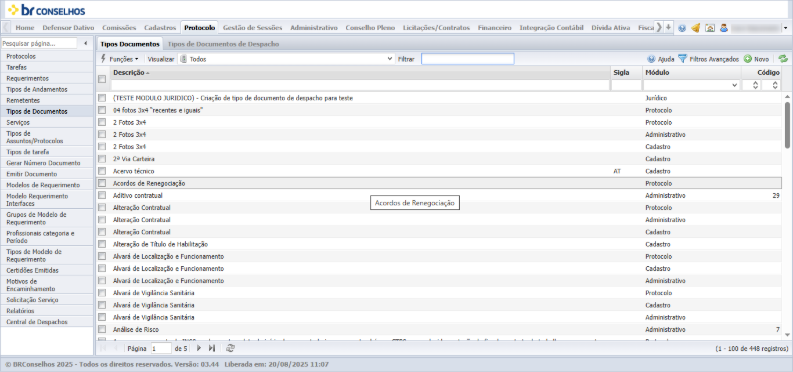
Task: Click the Pesquisar página search box
Action: pos(39,43)
